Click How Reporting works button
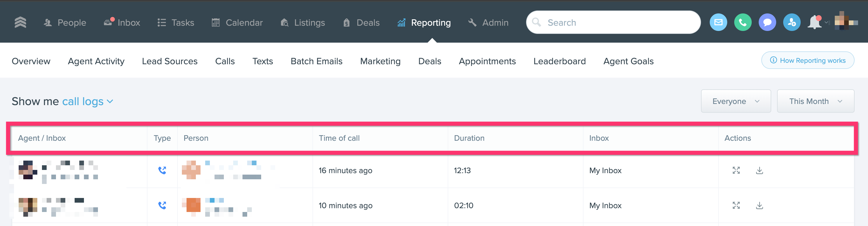 [x=807, y=60]
